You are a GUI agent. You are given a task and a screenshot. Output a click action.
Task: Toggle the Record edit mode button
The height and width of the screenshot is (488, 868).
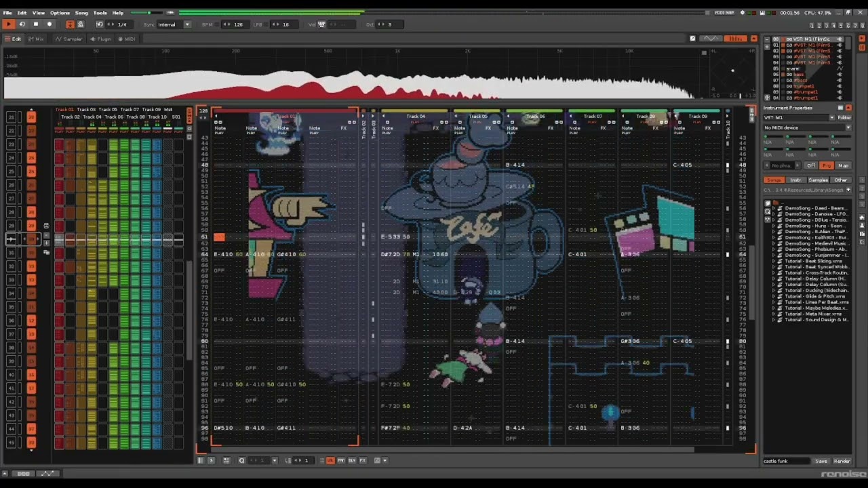50,24
